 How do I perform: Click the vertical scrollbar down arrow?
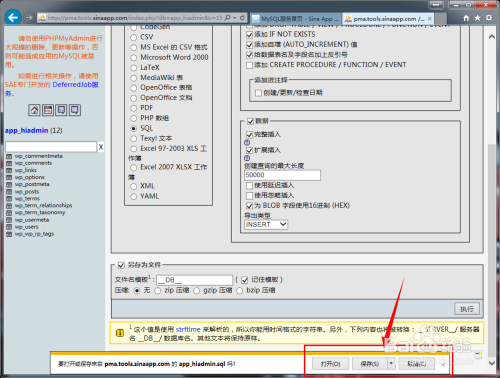pyautogui.click(x=491, y=362)
